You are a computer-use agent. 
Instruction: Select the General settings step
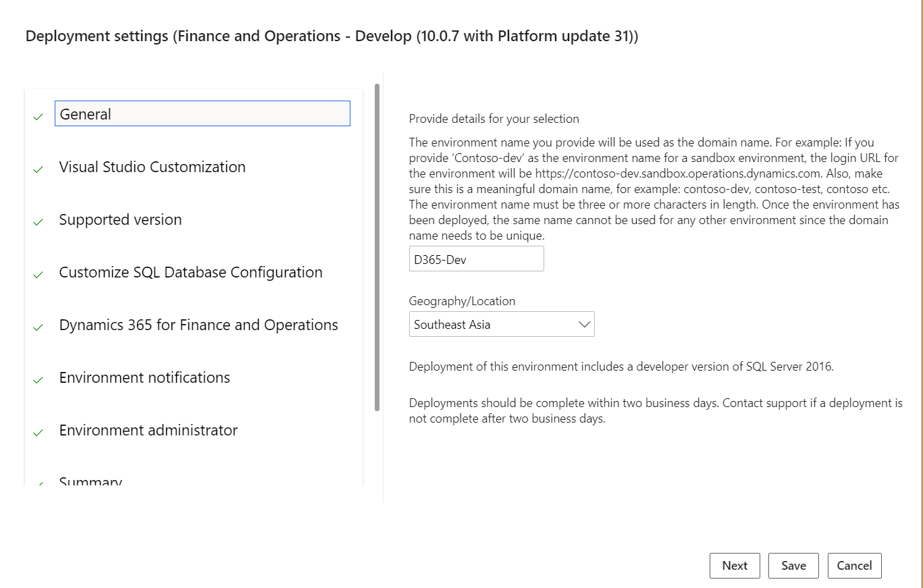click(202, 113)
